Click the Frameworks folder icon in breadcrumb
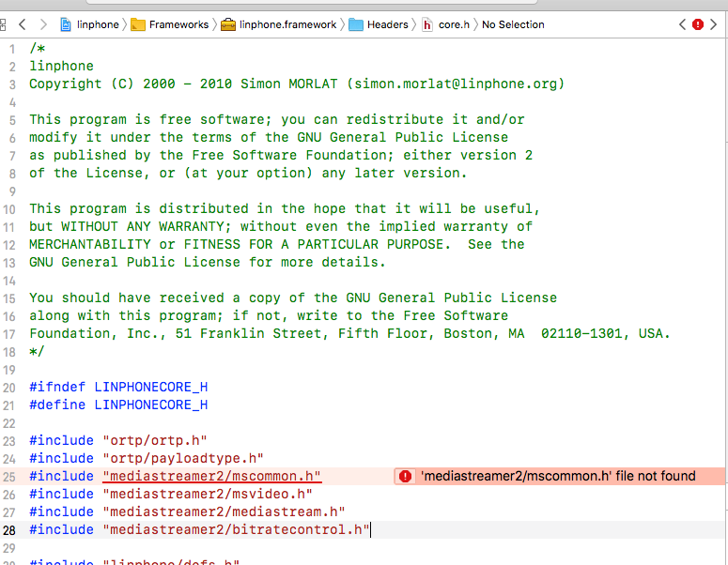Image resolution: width=728 pixels, height=565 pixels. [x=138, y=24]
